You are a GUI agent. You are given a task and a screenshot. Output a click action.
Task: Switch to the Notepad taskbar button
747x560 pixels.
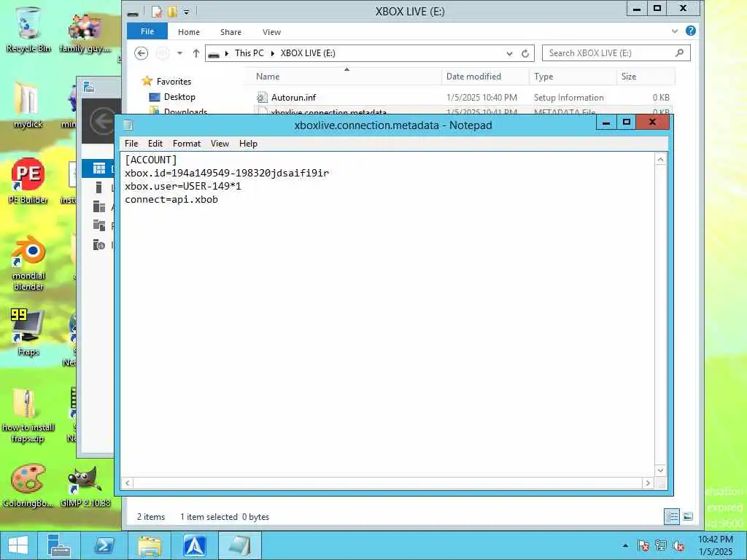point(239,545)
